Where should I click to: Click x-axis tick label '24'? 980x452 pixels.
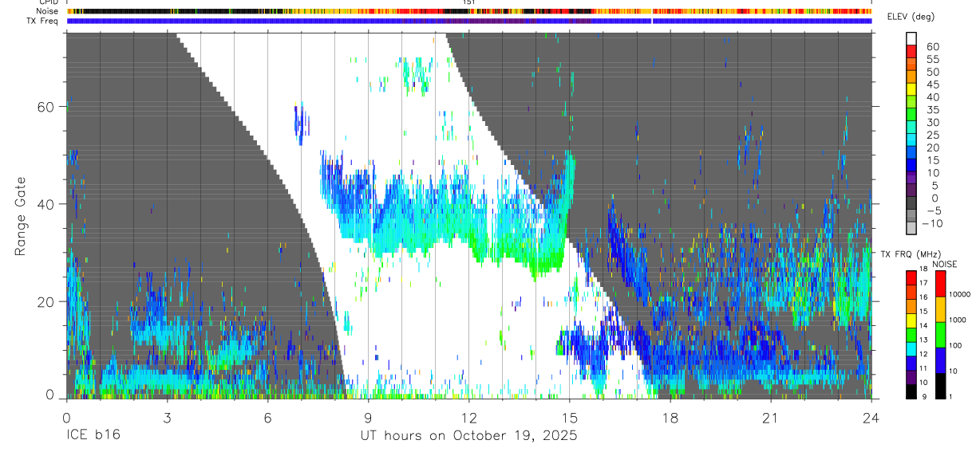click(871, 418)
